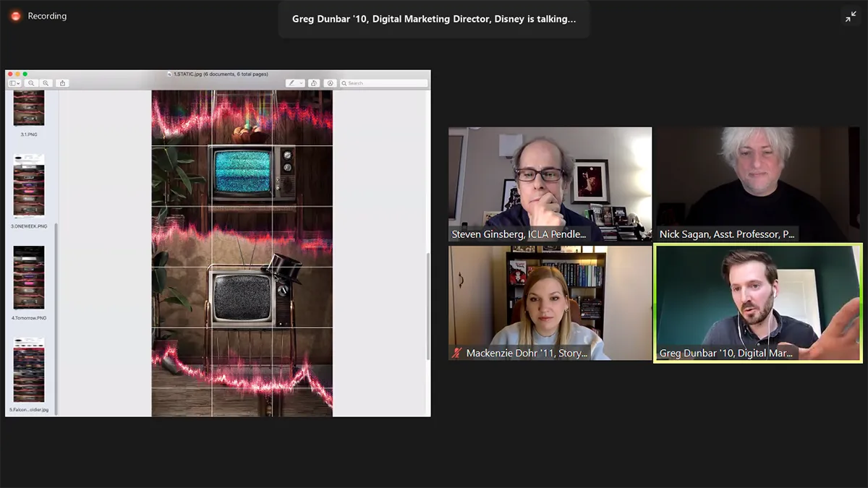Image resolution: width=868 pixels, height=488 pixels.
Task: Open the sidebar view options dropdown chevron
Action: (20, 82)
